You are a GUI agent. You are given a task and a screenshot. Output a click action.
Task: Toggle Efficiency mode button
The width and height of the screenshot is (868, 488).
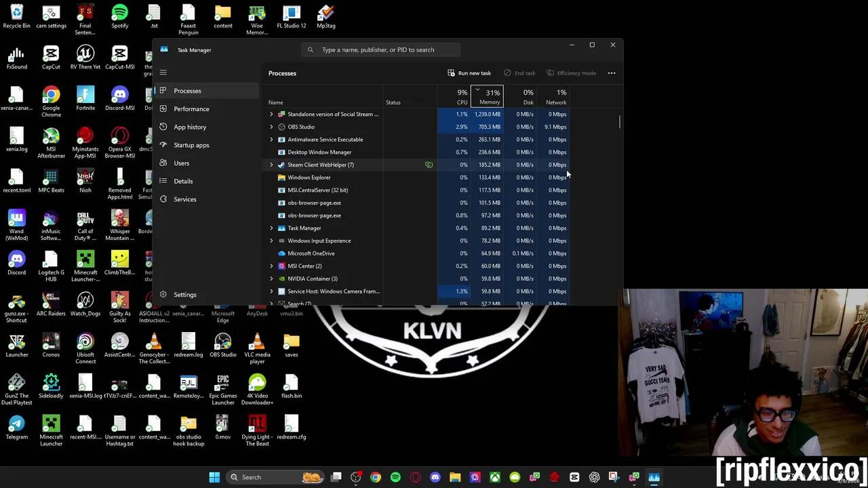tap(571, 73)
